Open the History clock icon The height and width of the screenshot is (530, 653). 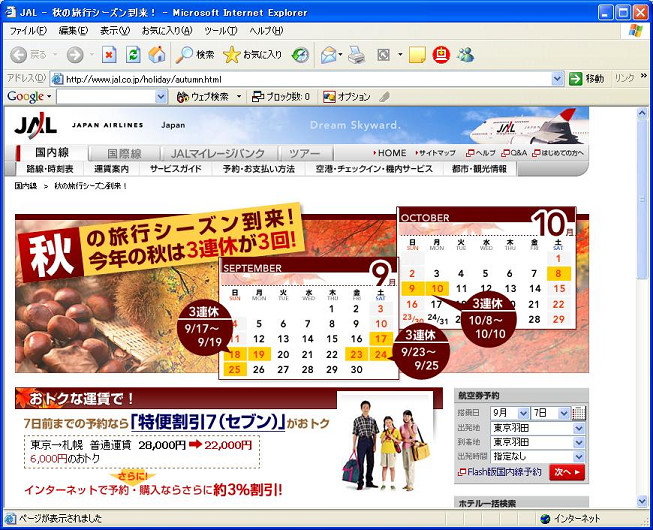tap(300, 55)
